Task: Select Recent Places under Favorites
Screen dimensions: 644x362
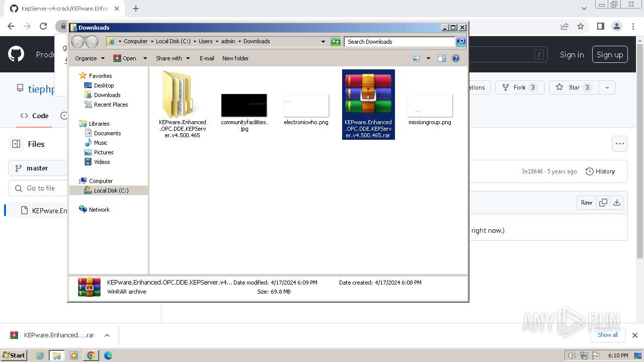Action: (x=111, y=105)
